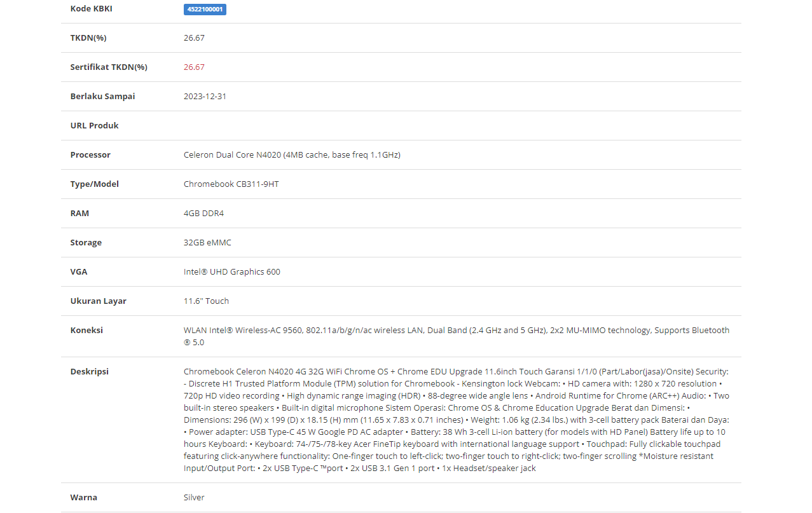Select the '11.6" Touch' screen size value
The height and width of the screenshot is (513, 812).
coord(206,301)
